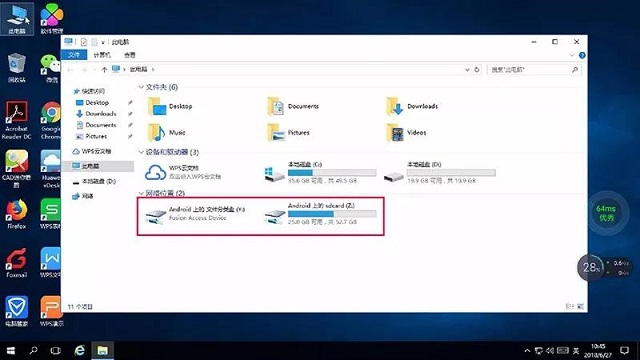Open the Videos folder
The height and width of the screenshot is (360, 640).
click(x=406, y=133)
